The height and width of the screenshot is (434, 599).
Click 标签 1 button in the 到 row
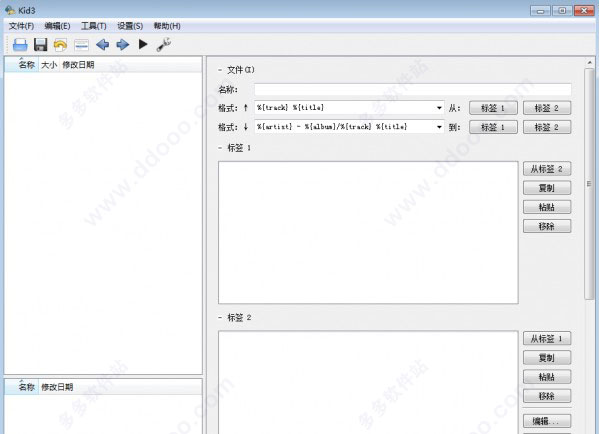tap(493, 127)
